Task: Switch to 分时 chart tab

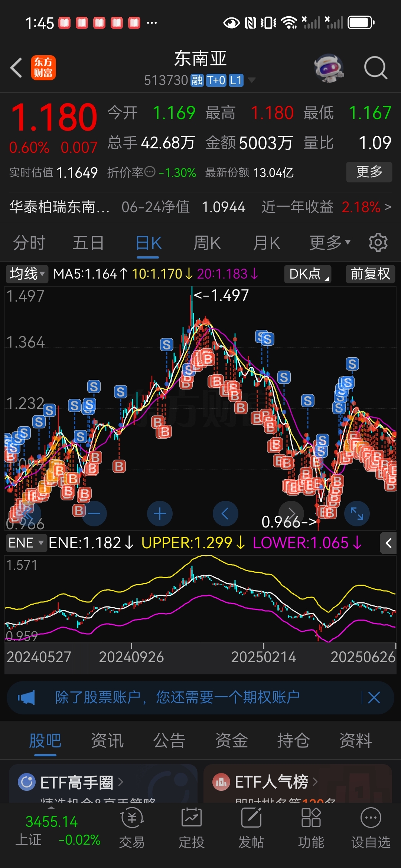Action: point(29,243)
